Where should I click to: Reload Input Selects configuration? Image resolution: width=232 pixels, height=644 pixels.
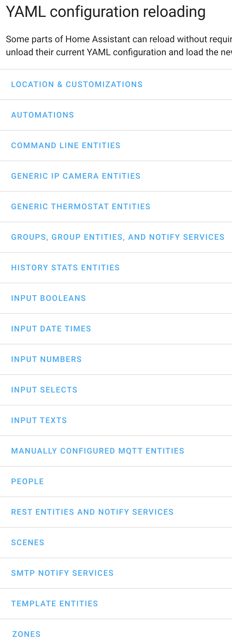point(44,390)
